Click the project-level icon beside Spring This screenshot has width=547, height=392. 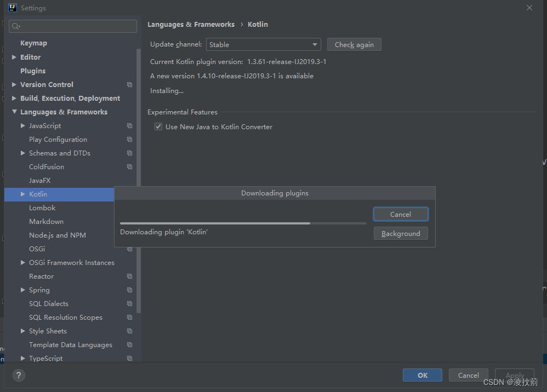(x=129, y=290)
